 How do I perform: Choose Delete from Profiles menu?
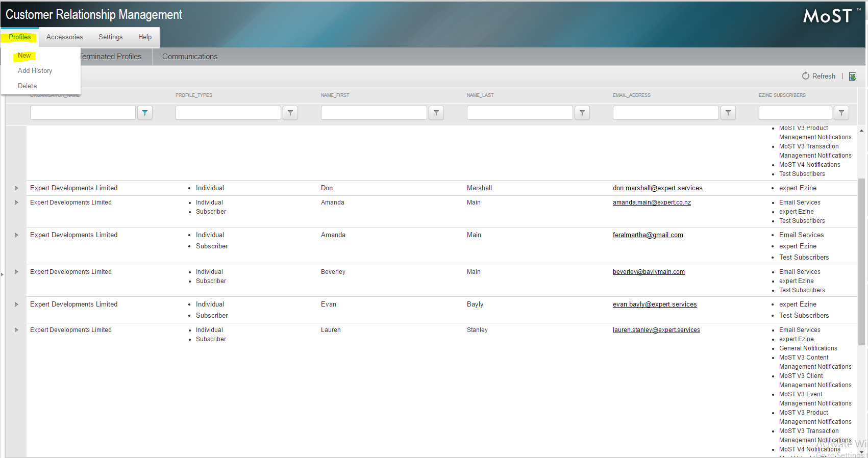click(x=27, y=86)
